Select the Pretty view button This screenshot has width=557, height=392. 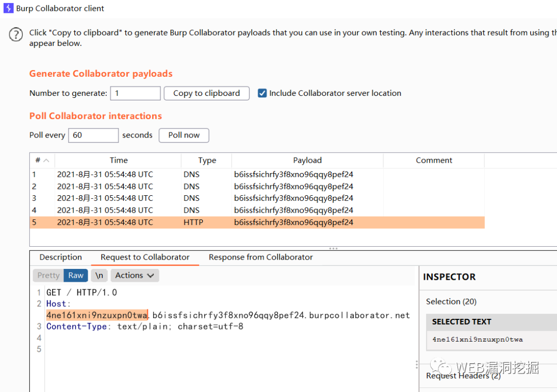pyautogui.click(x=48, y=276)
